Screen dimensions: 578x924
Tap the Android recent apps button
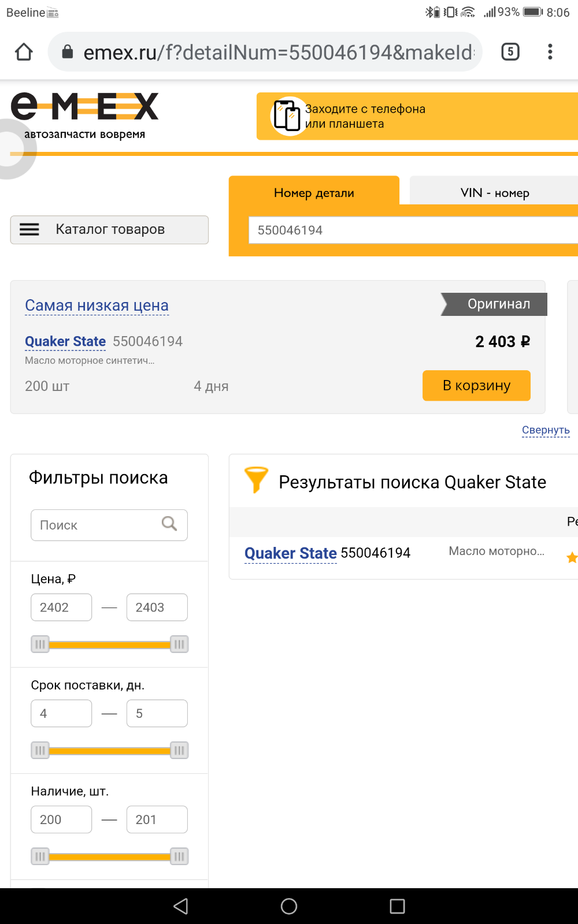coord(397,906)
